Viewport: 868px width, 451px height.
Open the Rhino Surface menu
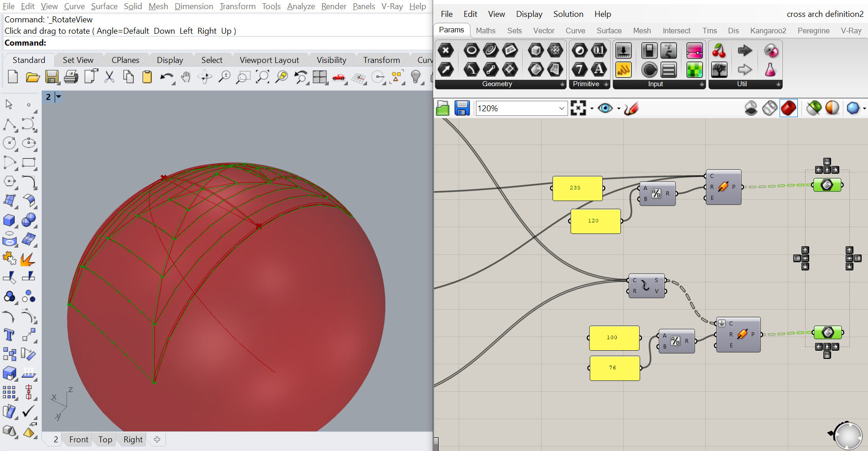pos(104,6)
